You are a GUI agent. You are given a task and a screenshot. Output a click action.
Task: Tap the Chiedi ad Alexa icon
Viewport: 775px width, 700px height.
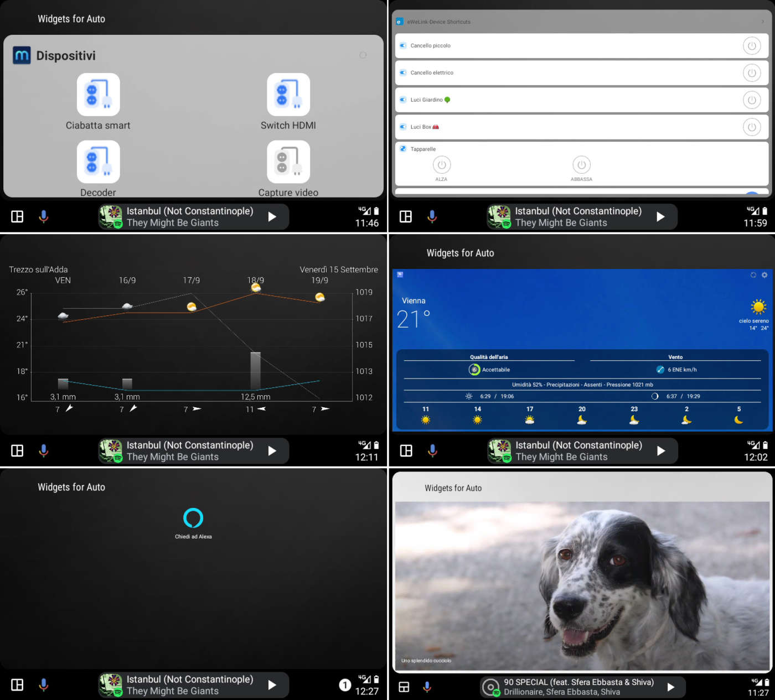tap(193, 518)
